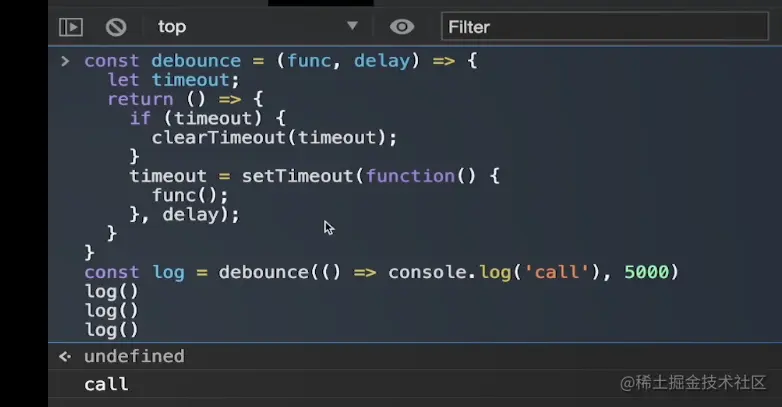Click the eye icon for live expressions
Screen dimensions: 782x407
click(402, 27)
